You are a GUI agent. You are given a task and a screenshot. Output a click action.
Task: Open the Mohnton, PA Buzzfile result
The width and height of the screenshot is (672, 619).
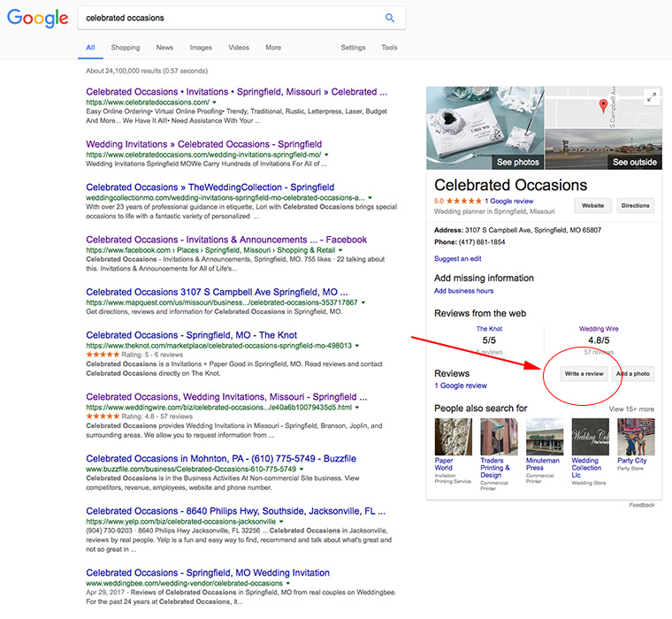[x=221, y=459]
